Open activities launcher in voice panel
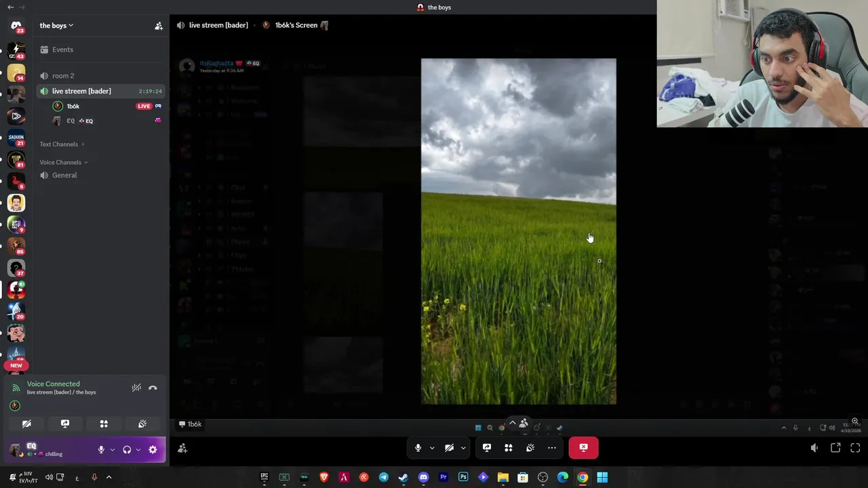Image resolution: width=868 pixels, height=488 pixels. pos(104,424)
